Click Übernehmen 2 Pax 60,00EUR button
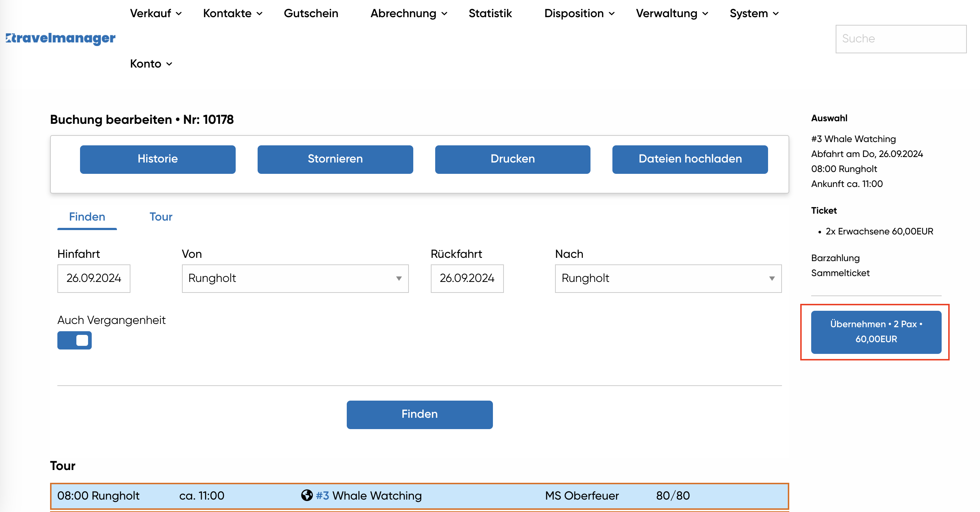The image size is (980, 512). pos(876,332)
